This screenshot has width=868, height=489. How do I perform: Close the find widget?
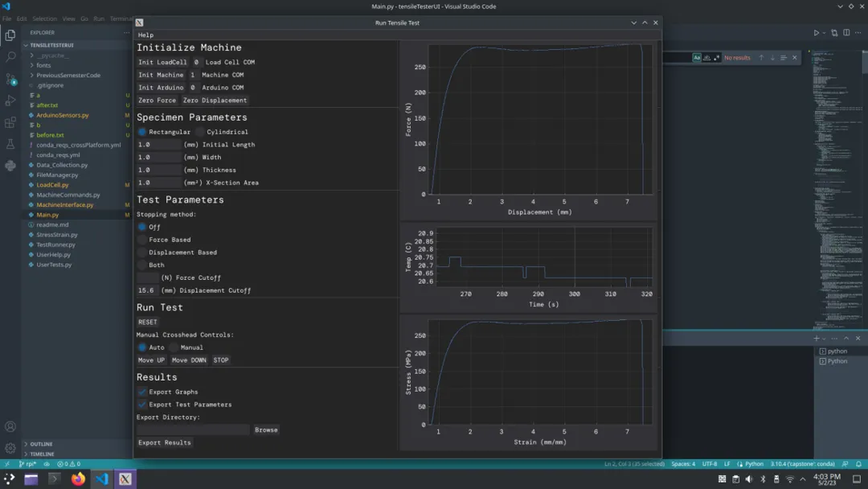click(x=794, y=58)
